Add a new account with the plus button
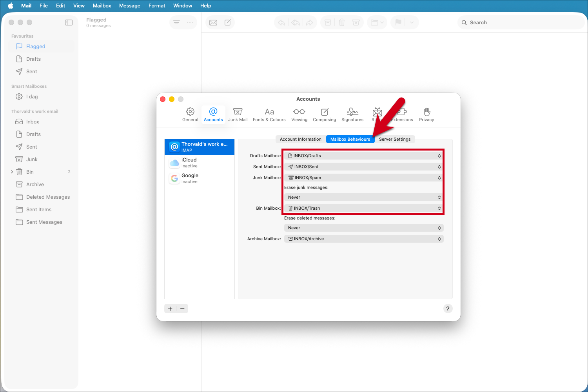 (170, 309)
